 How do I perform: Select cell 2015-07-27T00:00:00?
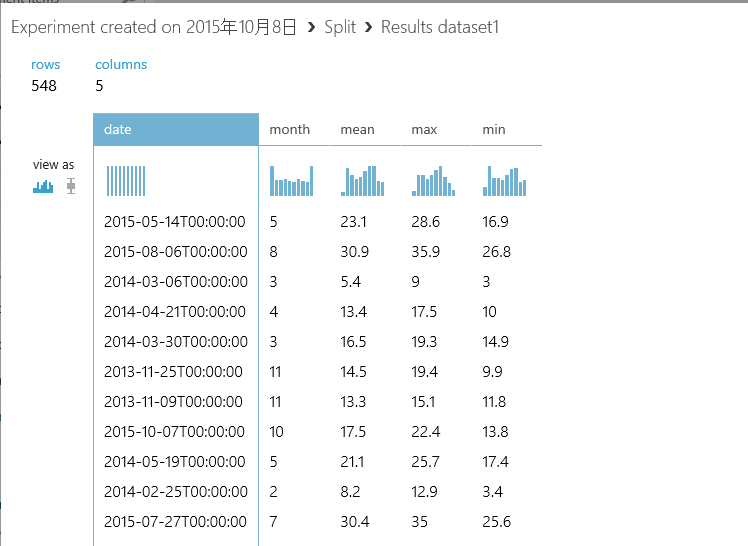click(175, 522)
